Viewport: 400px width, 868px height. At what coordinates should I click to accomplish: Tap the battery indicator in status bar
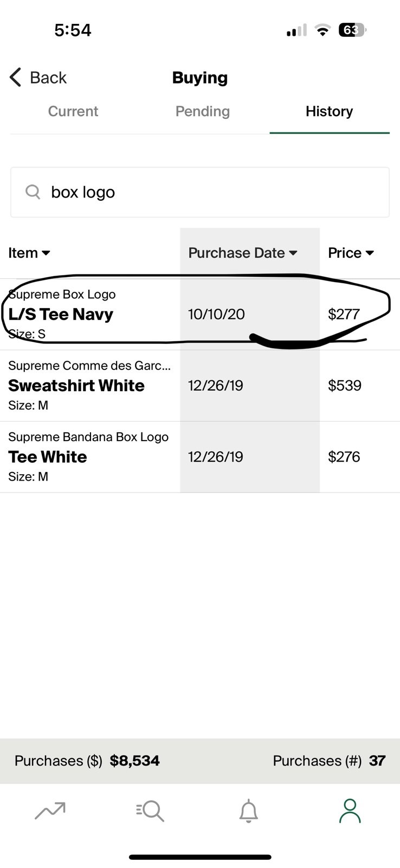coord(352,30)
